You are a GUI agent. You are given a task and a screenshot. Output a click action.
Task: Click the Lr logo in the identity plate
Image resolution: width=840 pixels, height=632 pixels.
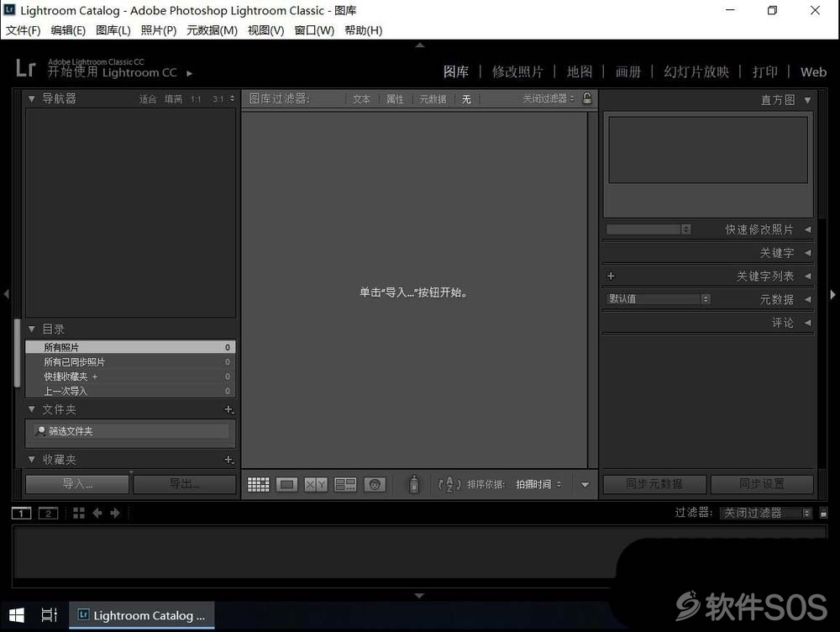(26, 68)
